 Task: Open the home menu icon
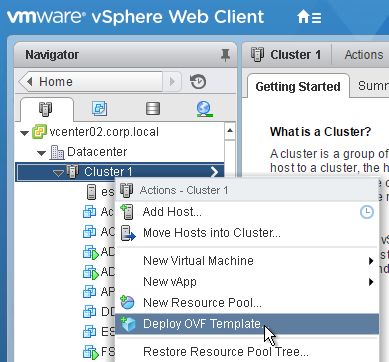309,17
